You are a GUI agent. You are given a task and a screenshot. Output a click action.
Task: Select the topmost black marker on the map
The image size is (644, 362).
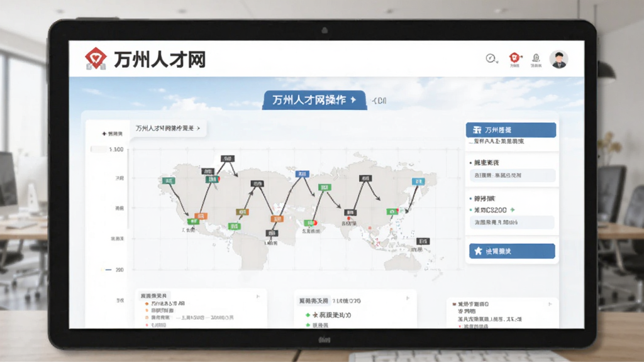pos(228,158)
